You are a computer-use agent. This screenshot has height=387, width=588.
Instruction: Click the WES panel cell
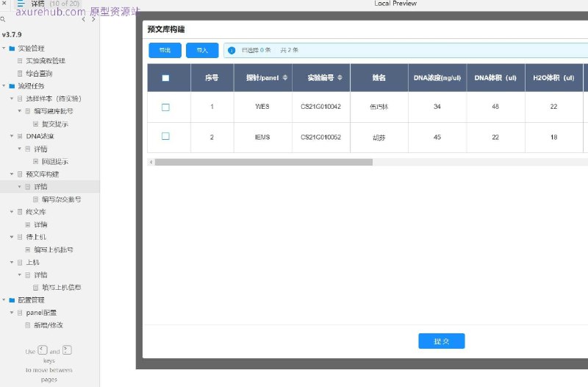262,107
